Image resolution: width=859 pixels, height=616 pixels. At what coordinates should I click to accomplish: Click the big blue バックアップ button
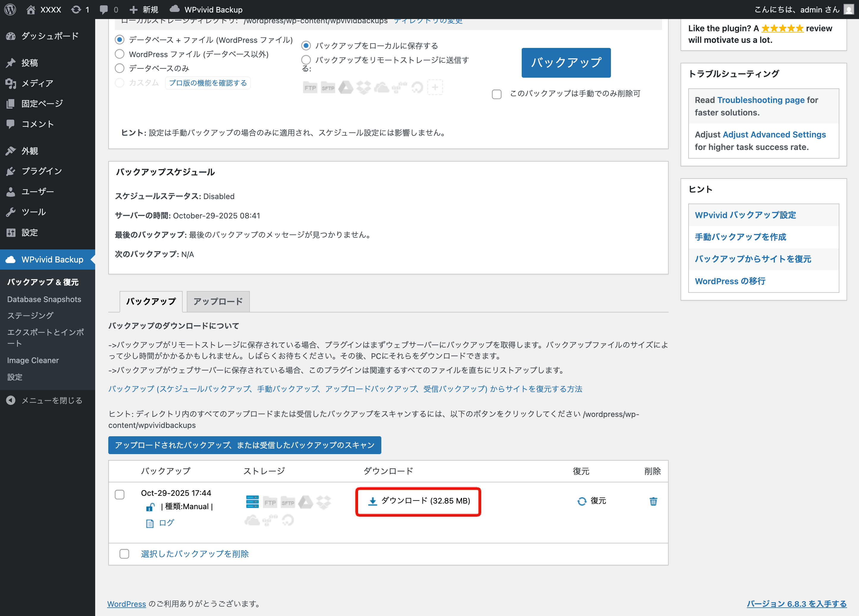coord(566,62)
